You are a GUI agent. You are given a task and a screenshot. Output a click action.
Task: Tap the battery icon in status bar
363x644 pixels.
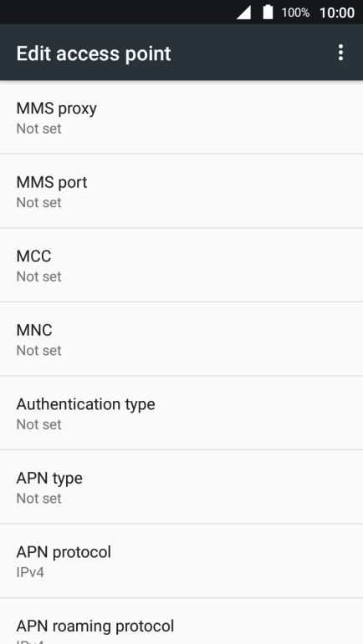(268, 12)
